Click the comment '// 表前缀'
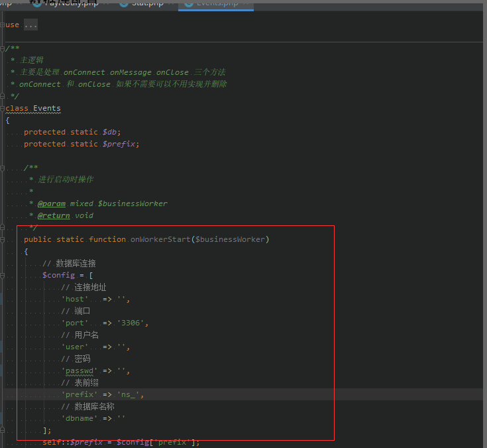The height and width of the screenshot is (448, 487). (80, 383)
